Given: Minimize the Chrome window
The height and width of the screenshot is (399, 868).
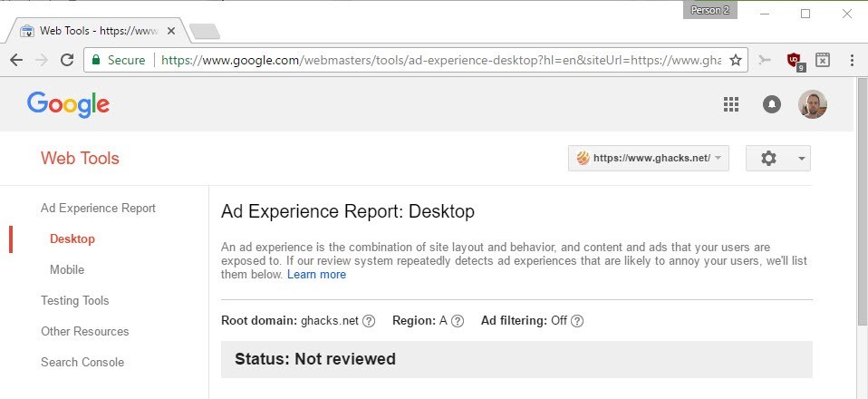Looking at the screenshot, I should coord(765,14).
